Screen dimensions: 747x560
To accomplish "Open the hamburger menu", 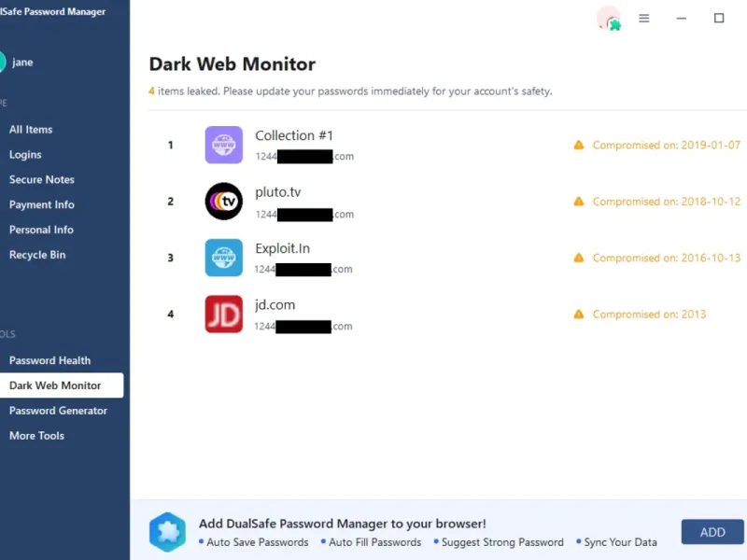I will [x=644, y=18].
